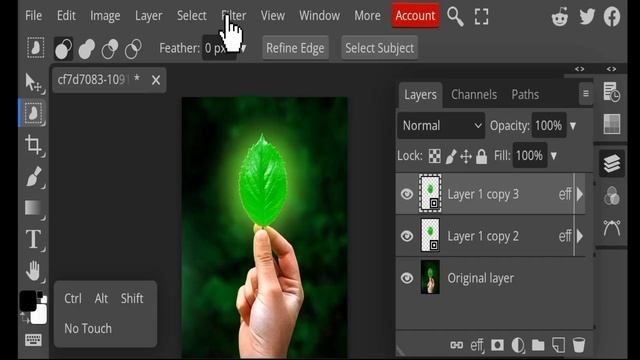
Task: Open the Reddit link icon
Action: pos(560,17)
